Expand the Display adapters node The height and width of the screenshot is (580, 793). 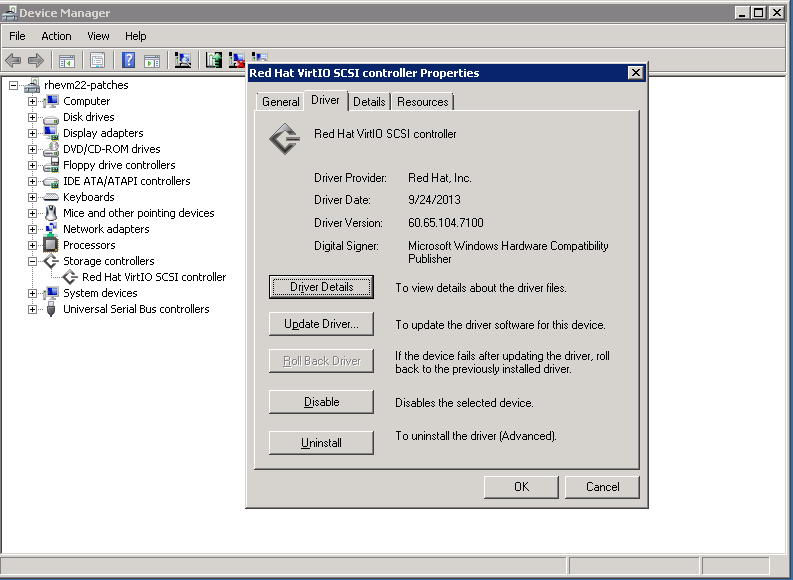tap(32, 133)
